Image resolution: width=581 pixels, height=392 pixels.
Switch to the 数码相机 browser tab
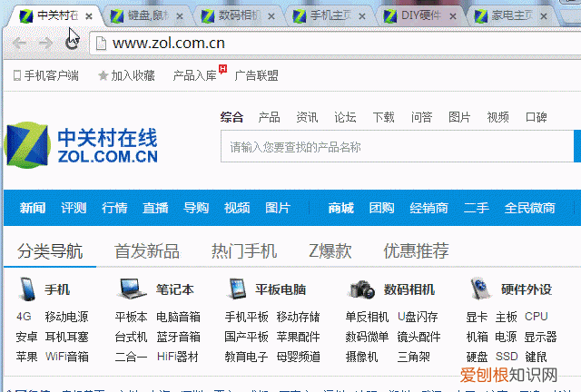click(237, 16)
